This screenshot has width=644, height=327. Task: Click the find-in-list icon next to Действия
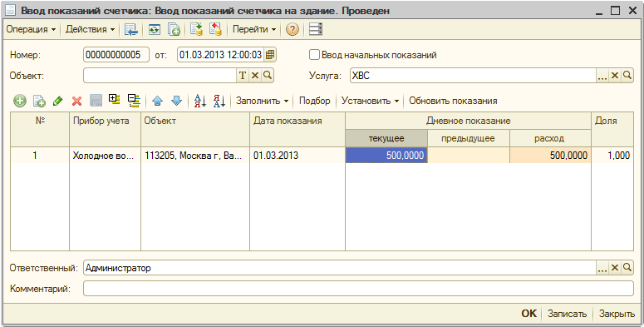click(x=130, y=29)
